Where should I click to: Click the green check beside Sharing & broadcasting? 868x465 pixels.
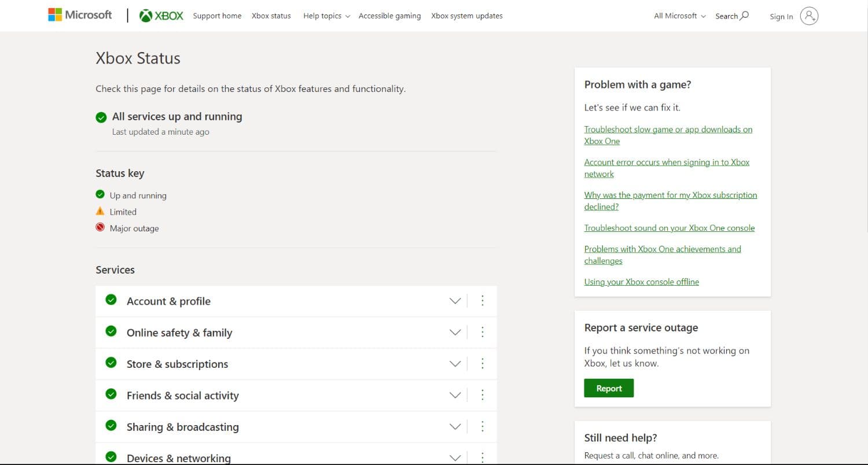pos(111,426)
